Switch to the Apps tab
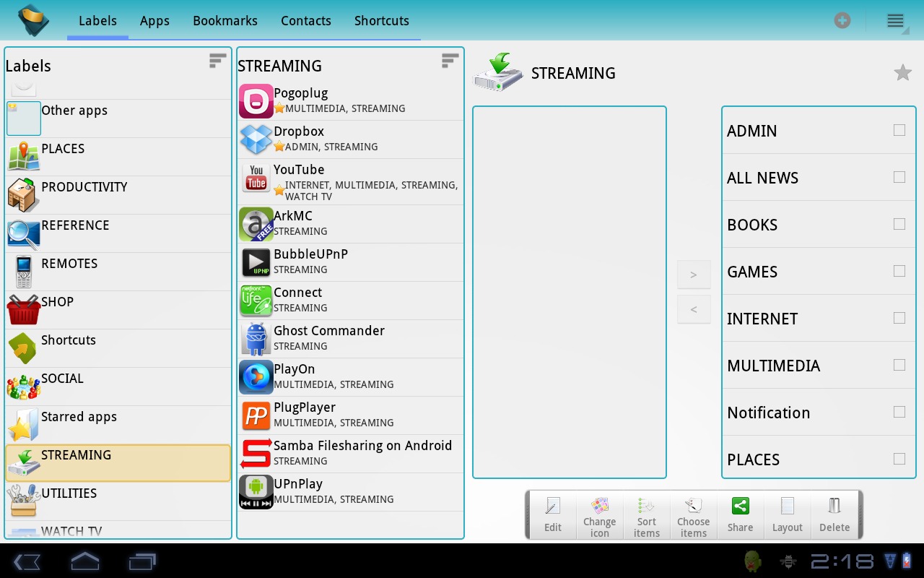 point(154,21)
